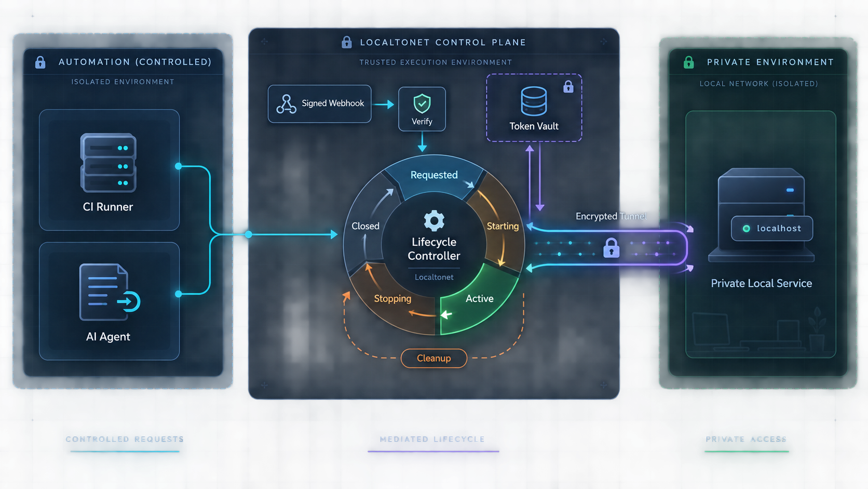The image size is (868, 489).
Task: Click the Local Network (Isolated) subtitle
Action: coord(758,84)
